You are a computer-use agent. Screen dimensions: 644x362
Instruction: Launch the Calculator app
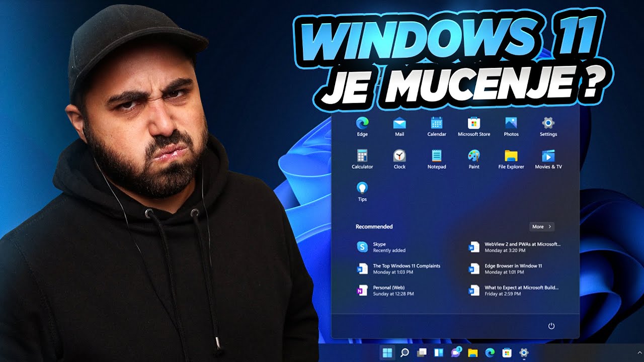(x=362, y=159)
